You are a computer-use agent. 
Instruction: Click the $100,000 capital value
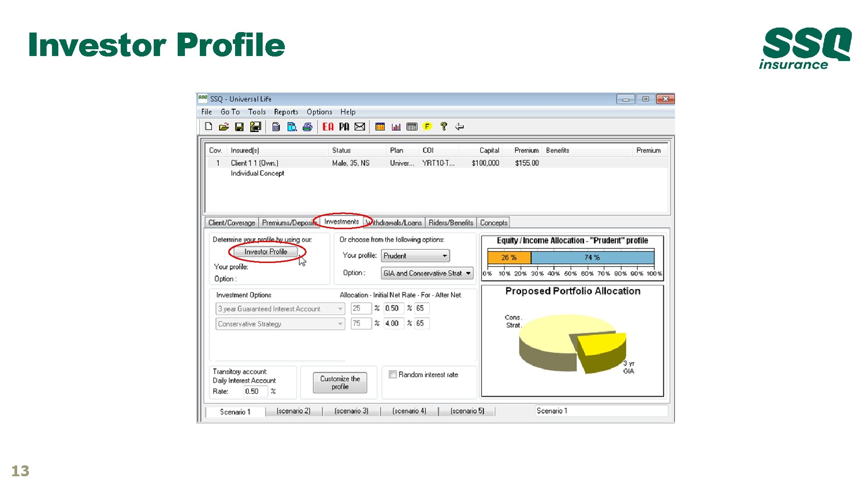pyautogui.click(x=485, y=163)
